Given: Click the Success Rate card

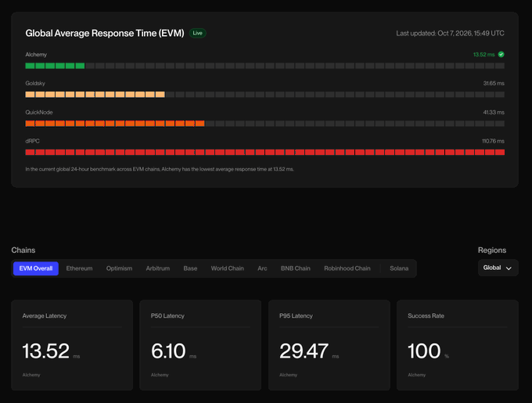Looking at the screenshot, I should click(458, 345).
